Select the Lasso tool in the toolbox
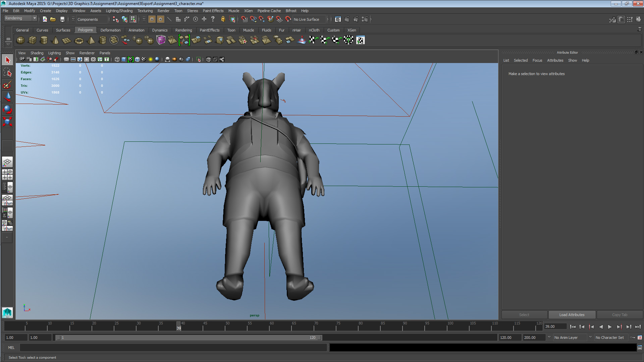 pos(7,72)
